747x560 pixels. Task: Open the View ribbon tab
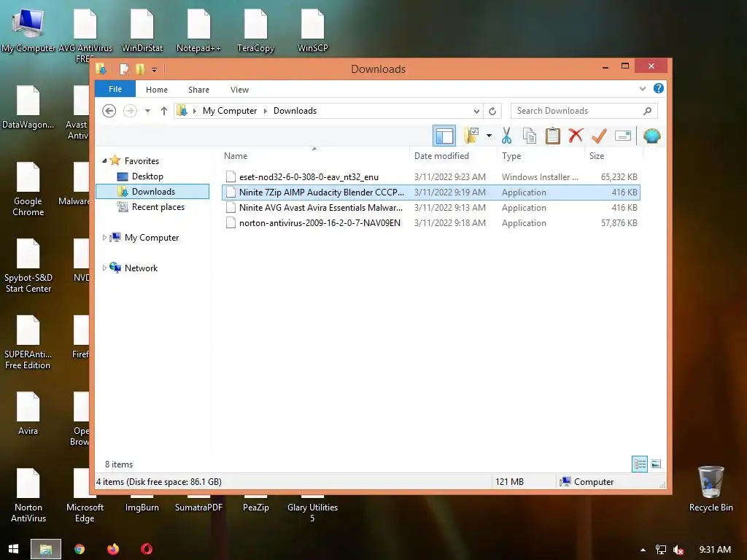(x=239, y=90)
